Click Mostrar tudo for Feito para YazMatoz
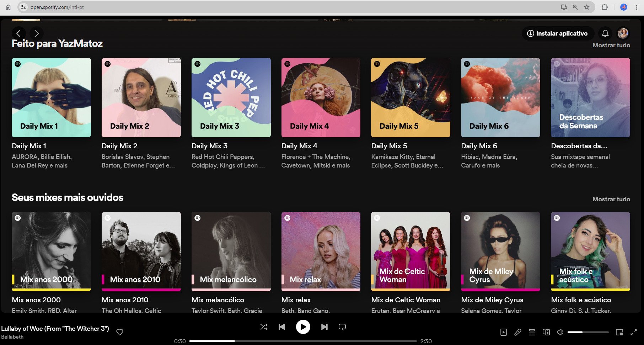The width and height of the screenshot is (644, 345). [x=611, y=45]
